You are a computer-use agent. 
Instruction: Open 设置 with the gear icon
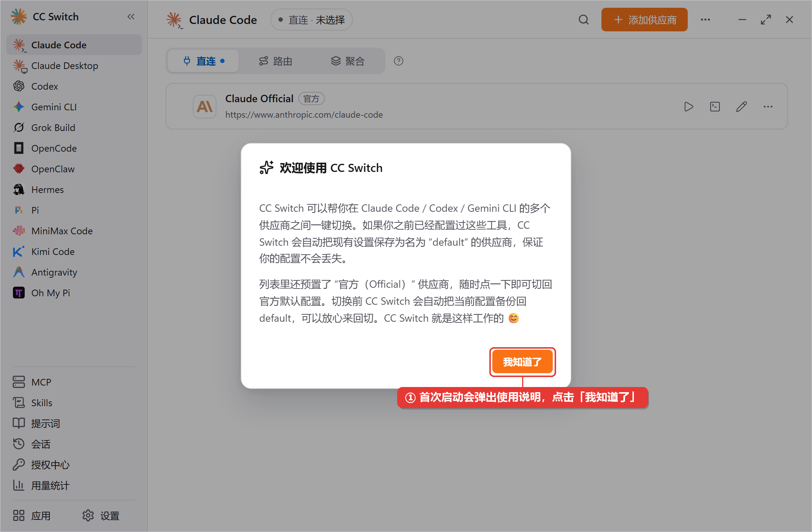coord(101,515)
